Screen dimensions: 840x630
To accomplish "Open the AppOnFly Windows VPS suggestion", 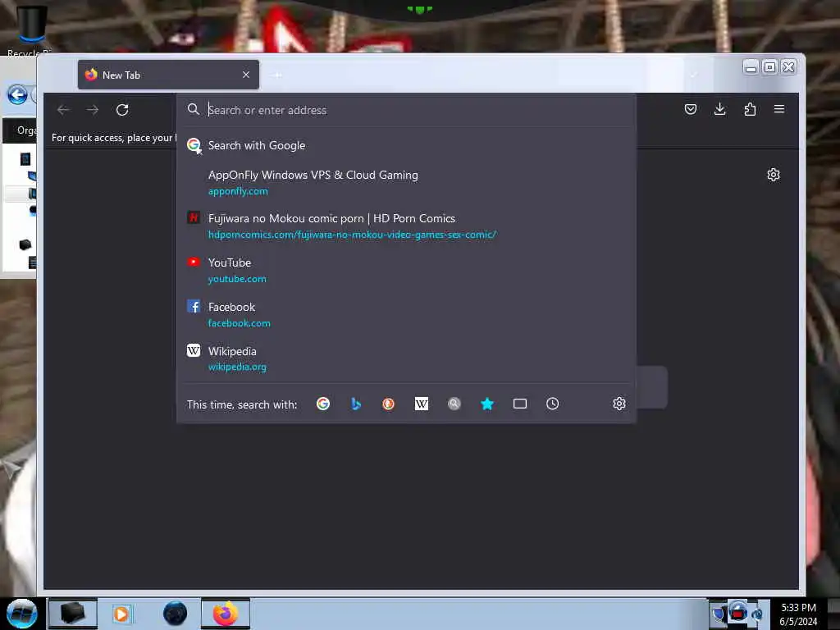I will [407, 183].
